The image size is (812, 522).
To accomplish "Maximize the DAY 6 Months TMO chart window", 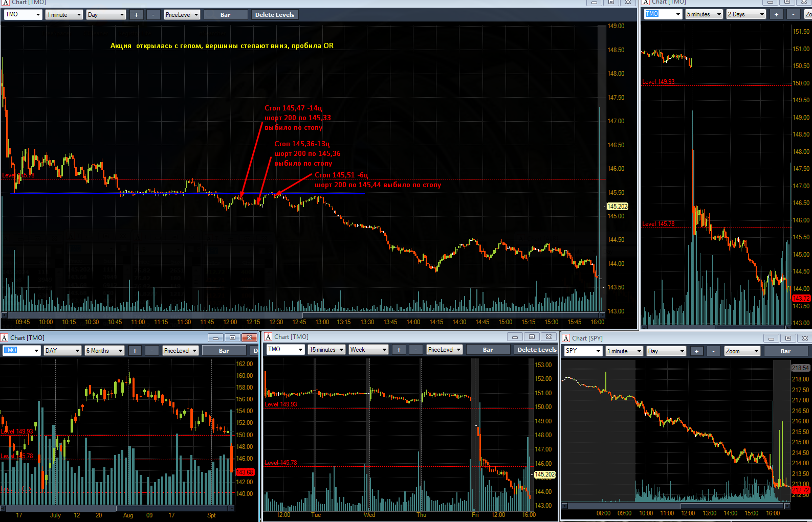I will [x=232, y=337].
